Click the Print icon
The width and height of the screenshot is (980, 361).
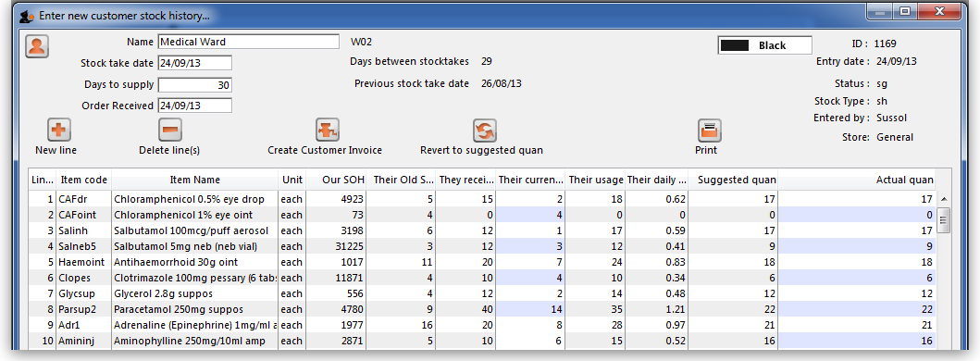click(710, 131)
